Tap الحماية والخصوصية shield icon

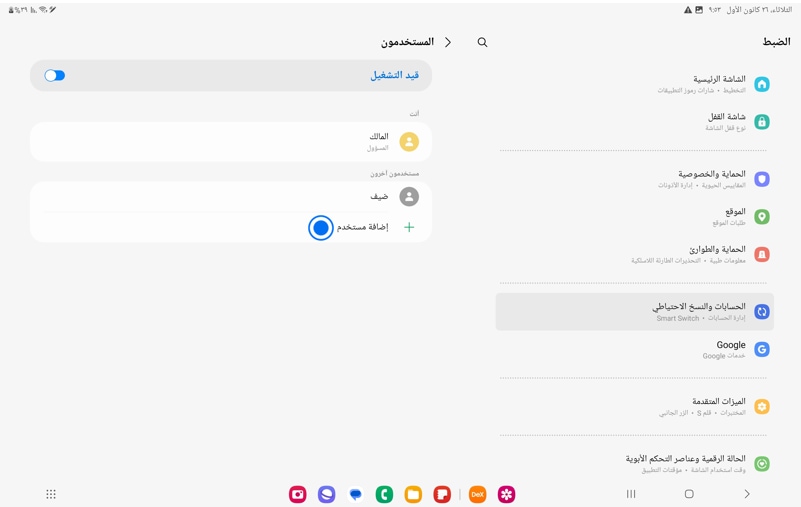[762, 179]
